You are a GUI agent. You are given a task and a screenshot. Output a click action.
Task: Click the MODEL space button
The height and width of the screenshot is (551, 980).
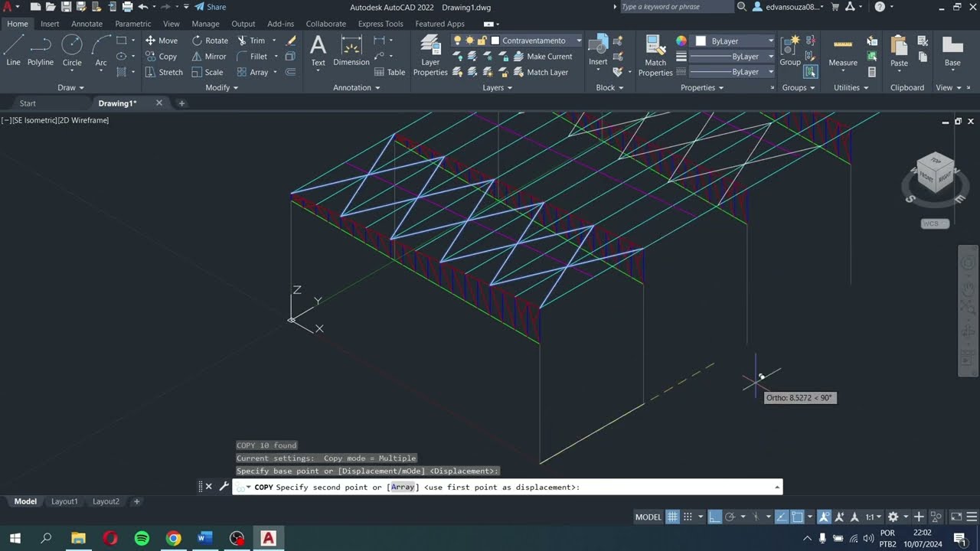[x=648, y=517]
